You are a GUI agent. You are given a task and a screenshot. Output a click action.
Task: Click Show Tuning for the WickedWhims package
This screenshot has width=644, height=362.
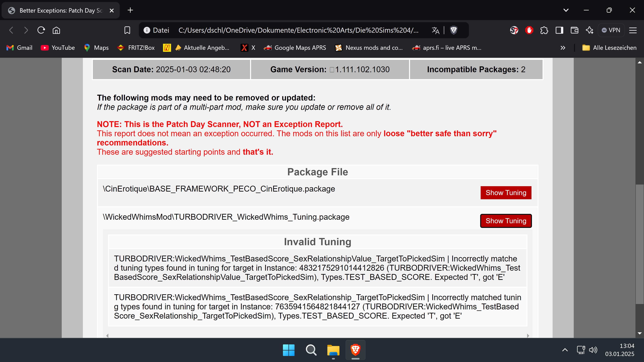click(x=506, y=221)
